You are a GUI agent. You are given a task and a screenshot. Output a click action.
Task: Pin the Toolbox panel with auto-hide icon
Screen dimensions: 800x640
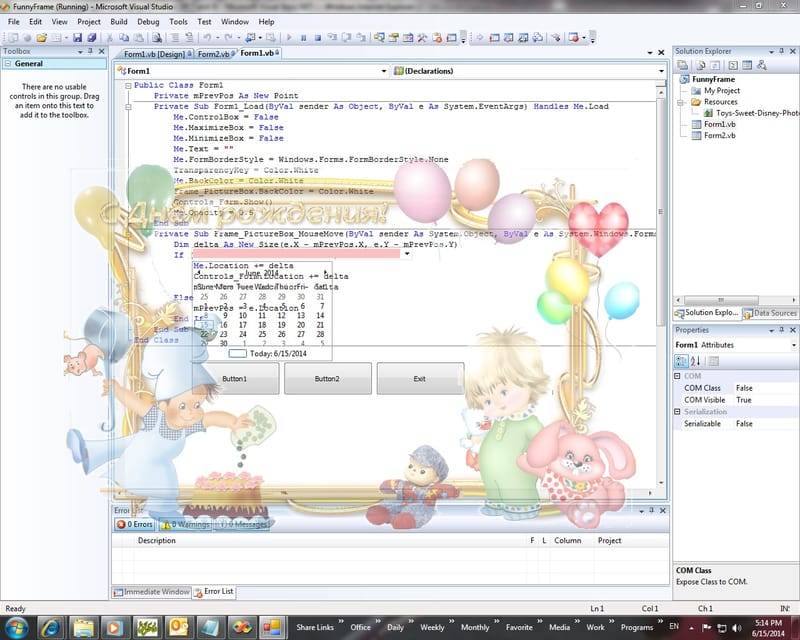[90, 51]
